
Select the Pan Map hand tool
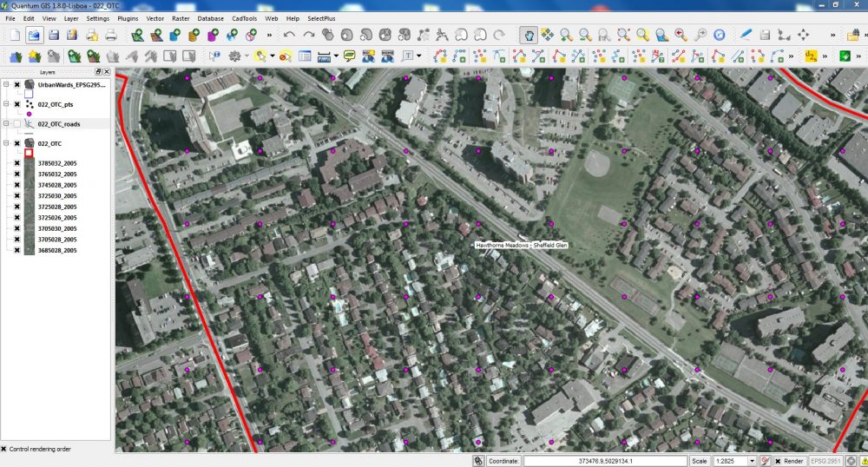point(529,36)
